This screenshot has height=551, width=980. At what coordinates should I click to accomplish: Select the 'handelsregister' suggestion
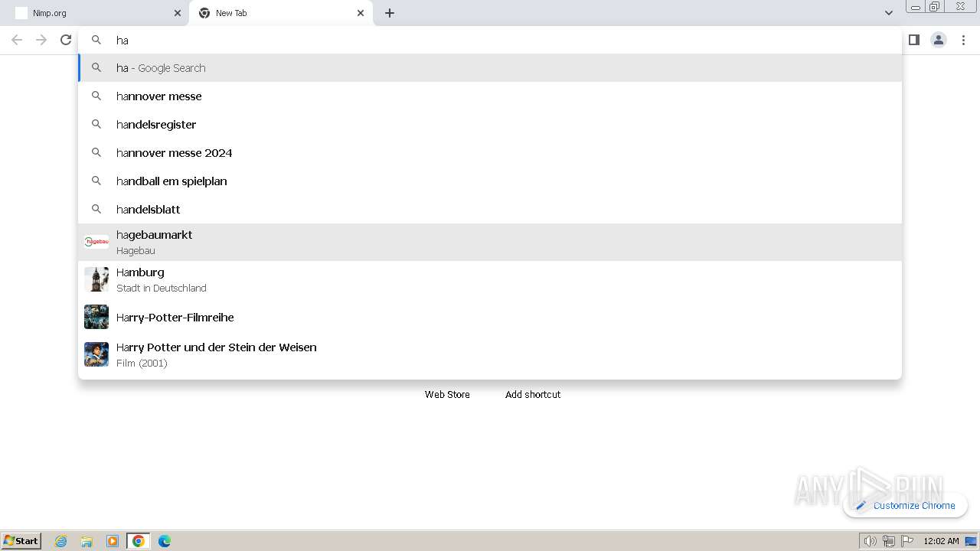point(490,125)
